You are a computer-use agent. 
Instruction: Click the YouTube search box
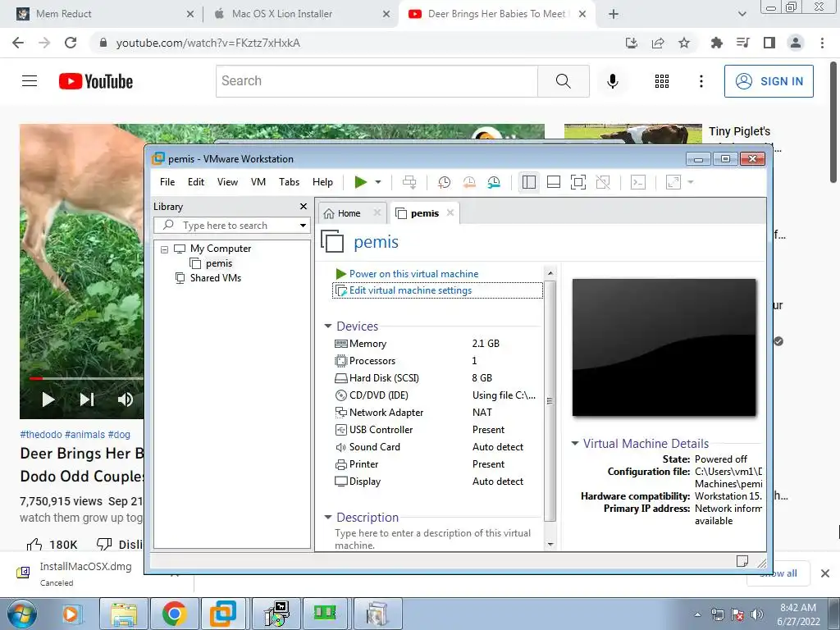(377, 81)
